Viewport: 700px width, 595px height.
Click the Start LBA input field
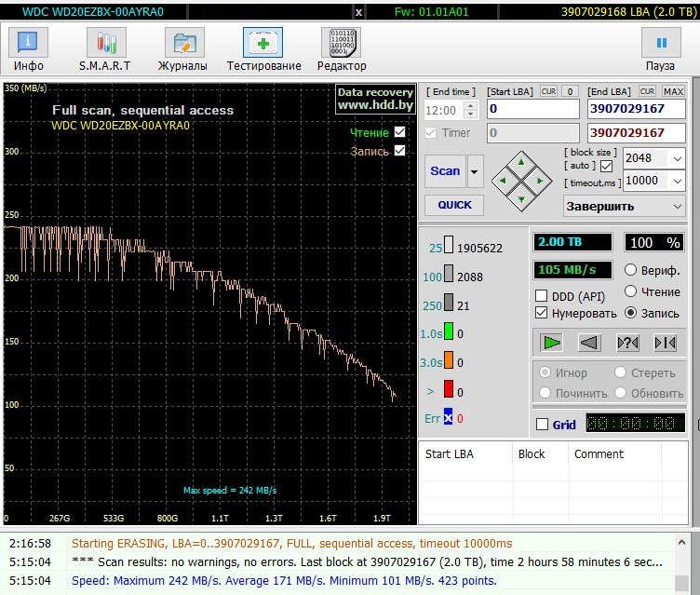click(533, 109)
